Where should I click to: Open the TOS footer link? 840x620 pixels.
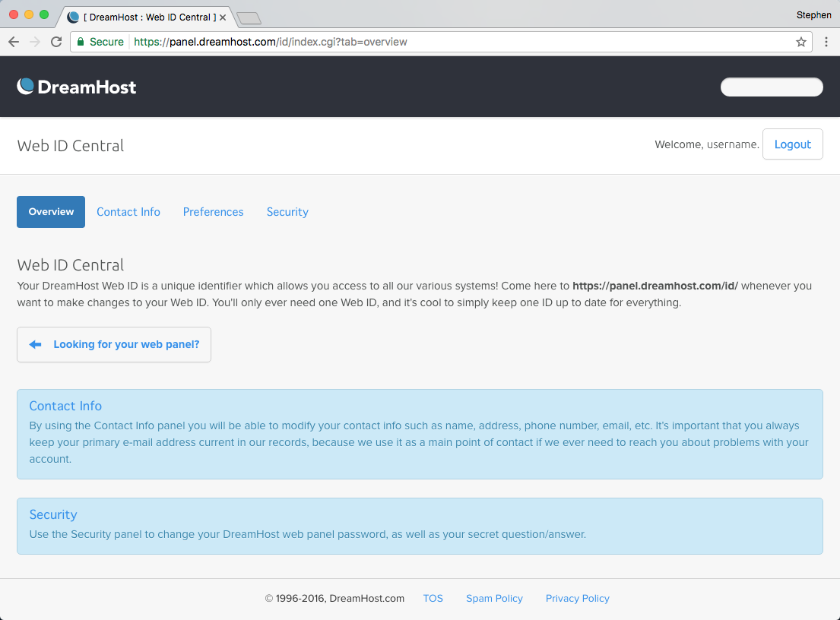pyautogui.click(x=433, y=598)
